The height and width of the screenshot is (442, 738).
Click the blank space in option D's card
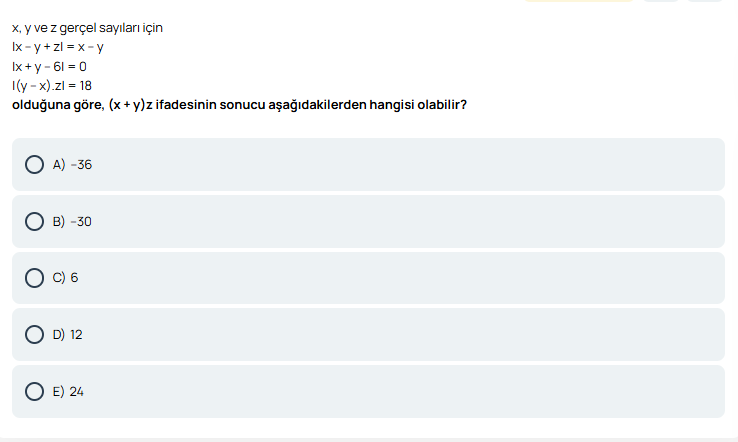(400, 335)
